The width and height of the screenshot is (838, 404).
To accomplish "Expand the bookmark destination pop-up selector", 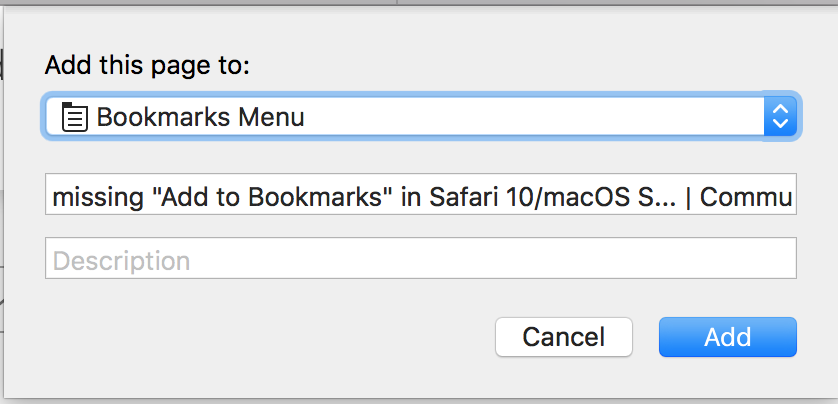I will (420, 117).
